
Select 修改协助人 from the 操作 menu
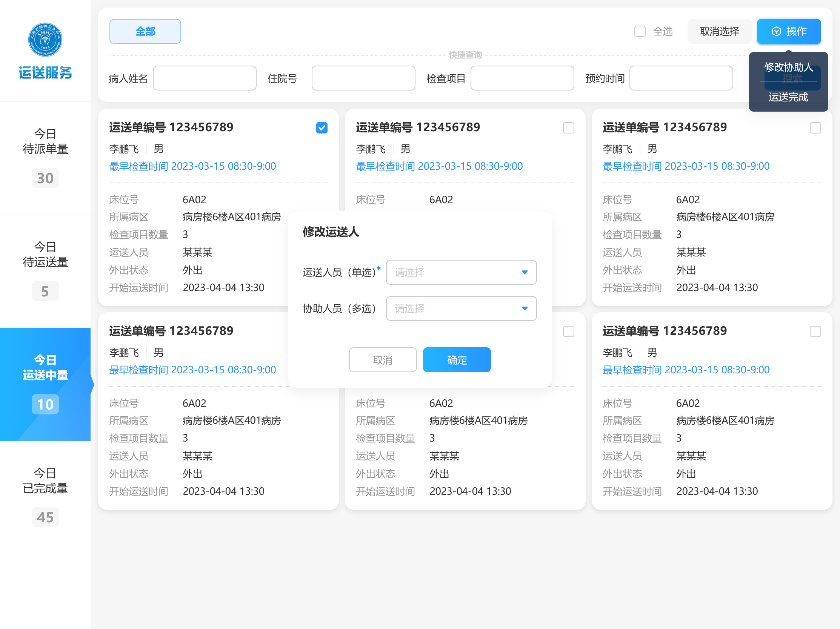(x=788, y=67)
